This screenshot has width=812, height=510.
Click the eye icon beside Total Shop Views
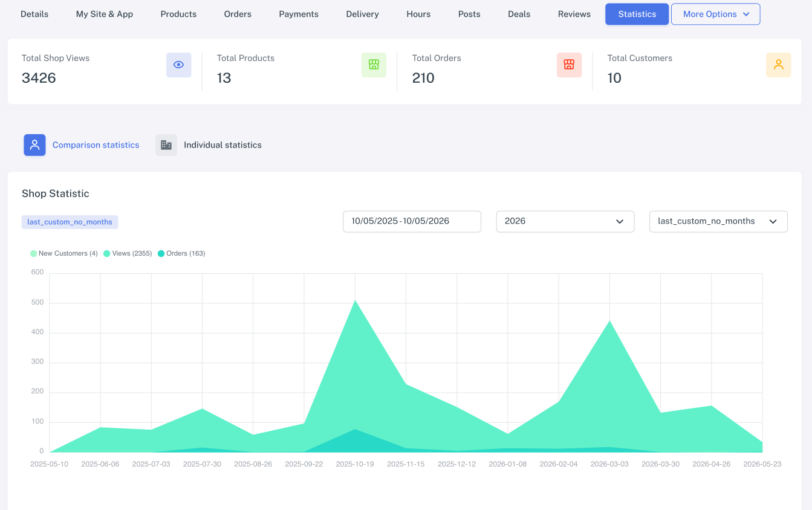coord(178,65)
